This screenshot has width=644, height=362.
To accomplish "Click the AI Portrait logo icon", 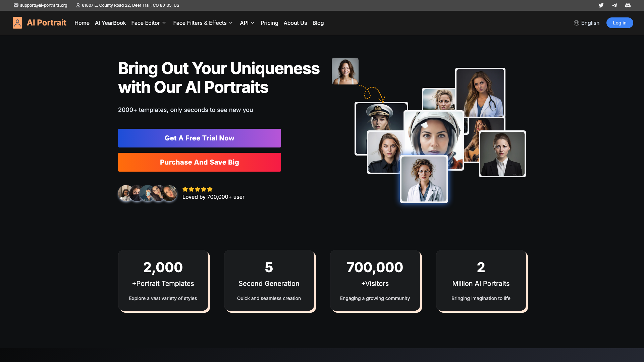I will pyautogui.click(x=17, y=23).
